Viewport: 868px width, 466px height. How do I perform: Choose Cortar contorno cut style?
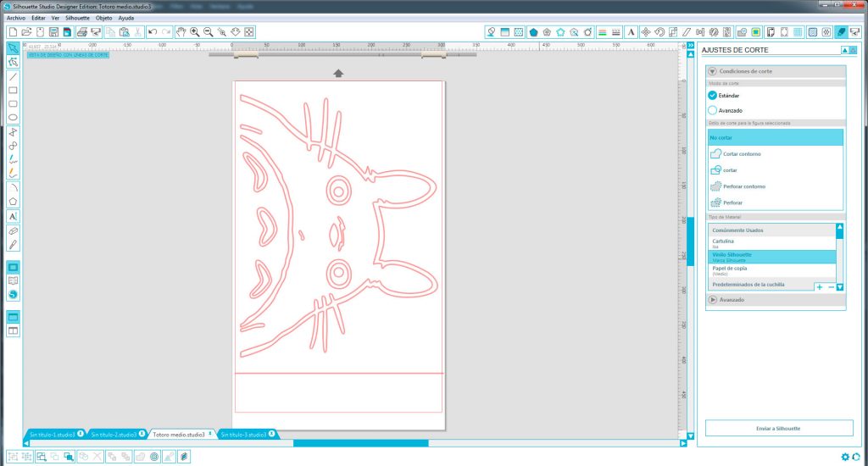(x=776, y=154)
